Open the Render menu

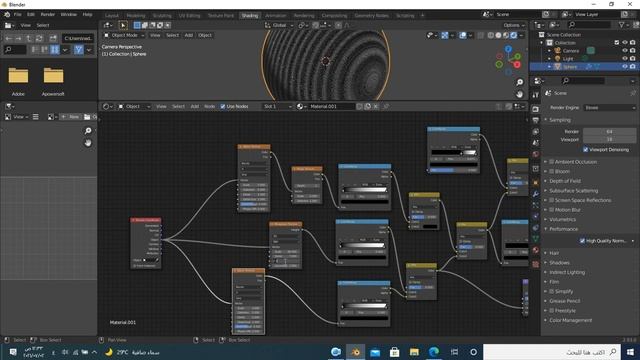pyautogui.click(x=47, y=14)
